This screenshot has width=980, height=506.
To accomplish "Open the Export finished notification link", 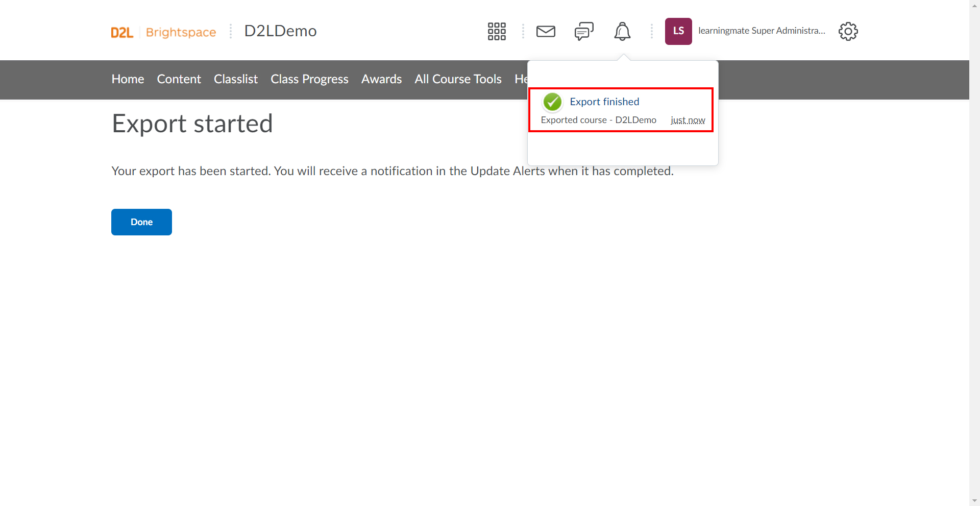I will pyautogui.click(x=604, y=102).
